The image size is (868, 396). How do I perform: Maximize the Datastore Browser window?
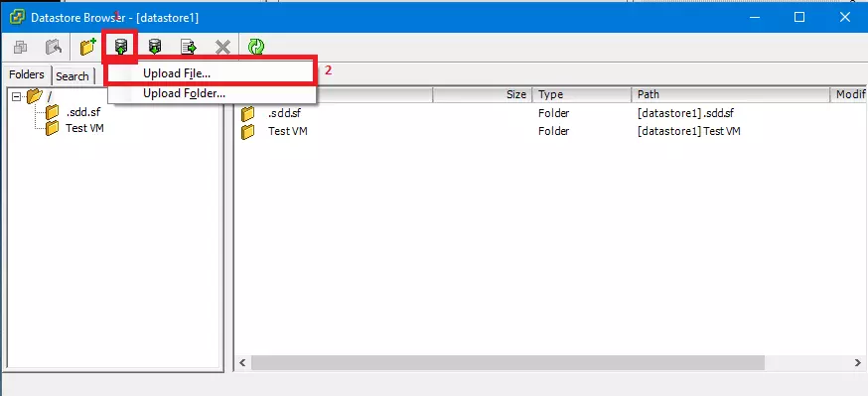click(799, 17)
